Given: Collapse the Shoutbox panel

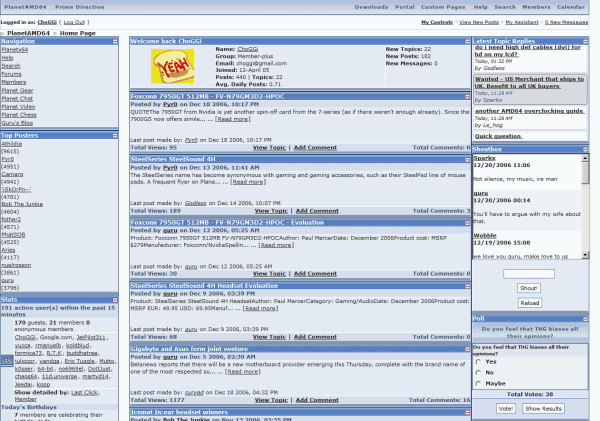Looking at the screenshot, I should point(585,149).
